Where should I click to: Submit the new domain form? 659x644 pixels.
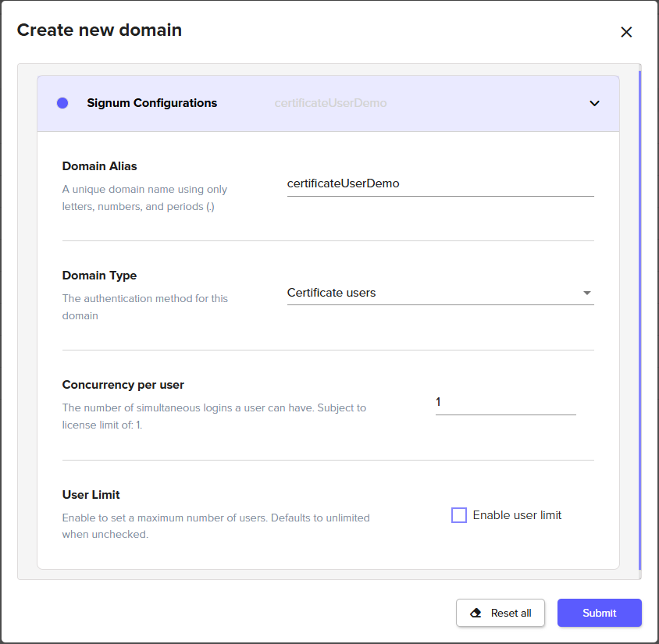599,613
